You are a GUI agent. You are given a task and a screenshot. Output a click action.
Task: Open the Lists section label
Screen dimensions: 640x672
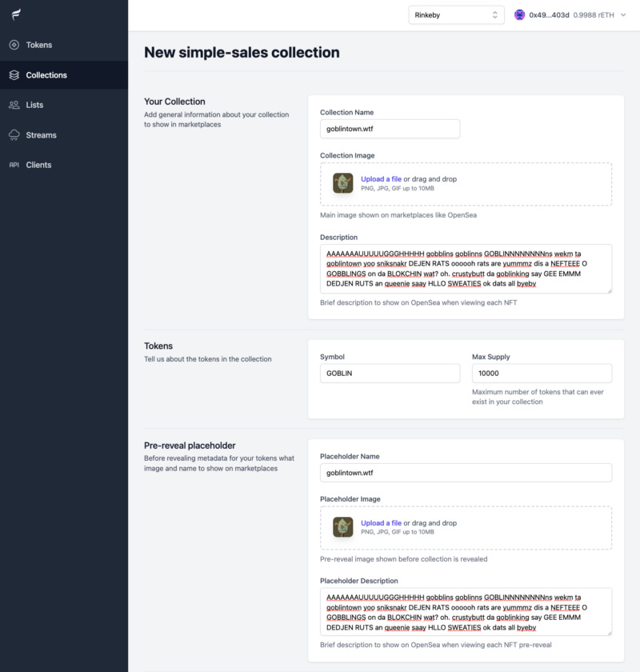pos(34,105)
